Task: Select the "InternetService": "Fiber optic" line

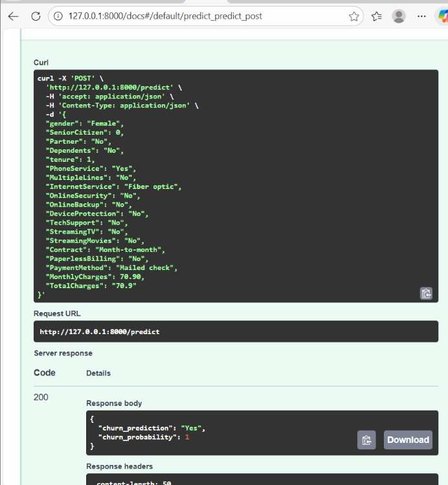Action: pos(114,186)
